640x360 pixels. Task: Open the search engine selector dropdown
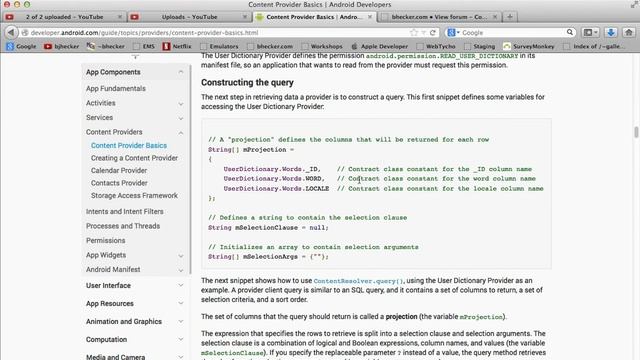click(453, 32)
